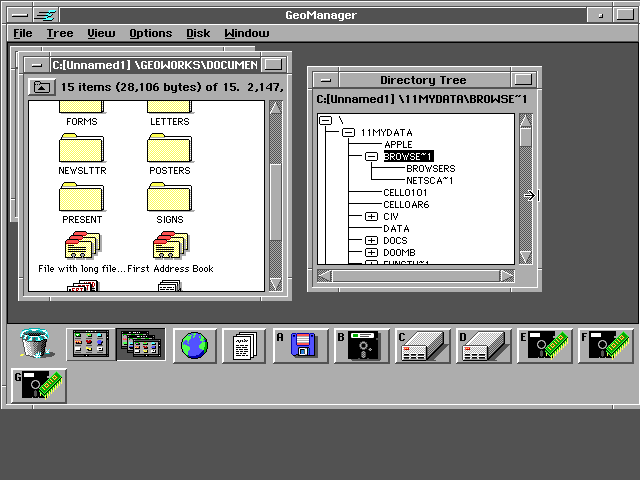Maximize the Directory Tree window
Screen dimensions: 640x480
(524, 80)
